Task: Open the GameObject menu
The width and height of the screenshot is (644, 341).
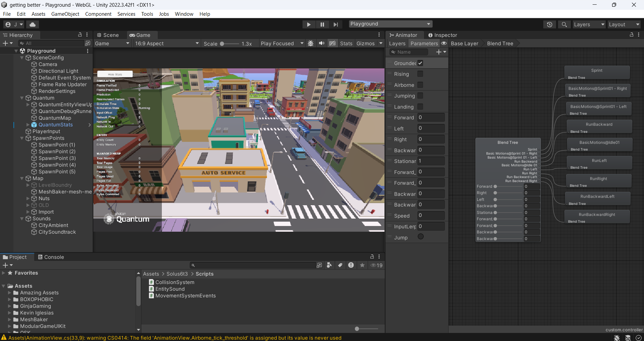Action: tap(65, 14)
